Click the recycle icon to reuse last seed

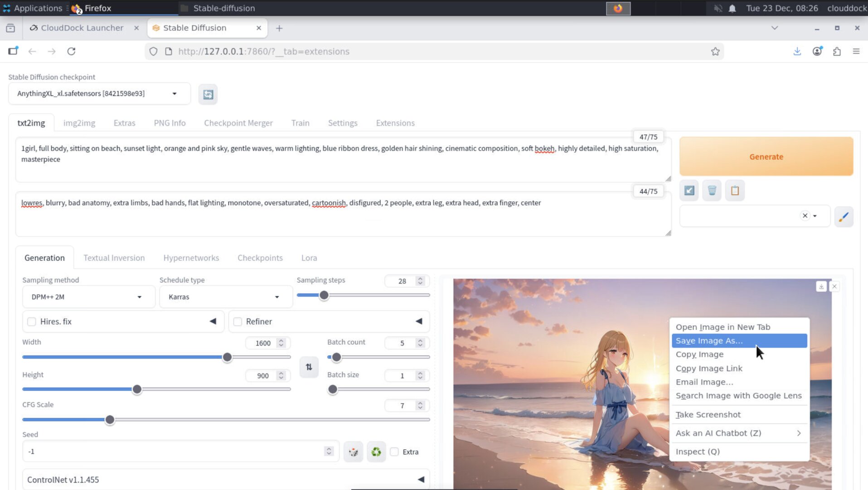376,451
